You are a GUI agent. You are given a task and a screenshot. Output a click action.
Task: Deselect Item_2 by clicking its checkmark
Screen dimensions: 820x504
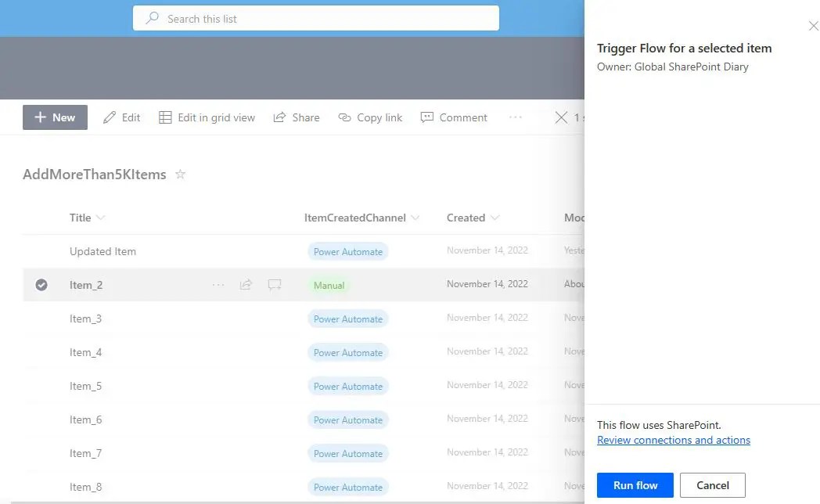pyautogui.click(x=41, y=285)
